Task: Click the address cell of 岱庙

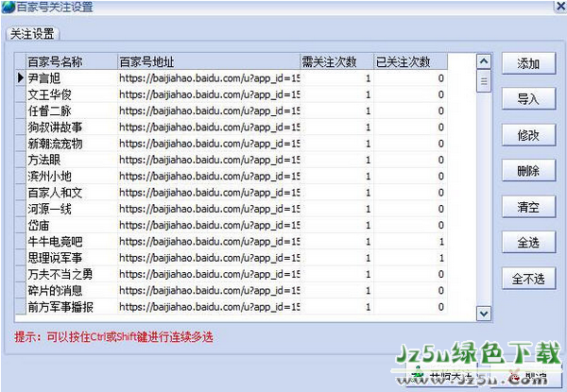Action: (x=209, y=225)
